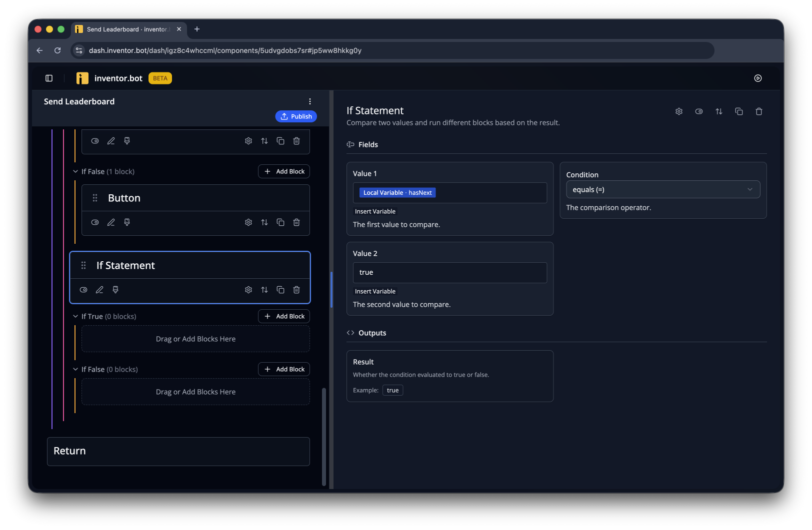
Task: Click copy icon in If Statement detail header
Action: (739, 111)
